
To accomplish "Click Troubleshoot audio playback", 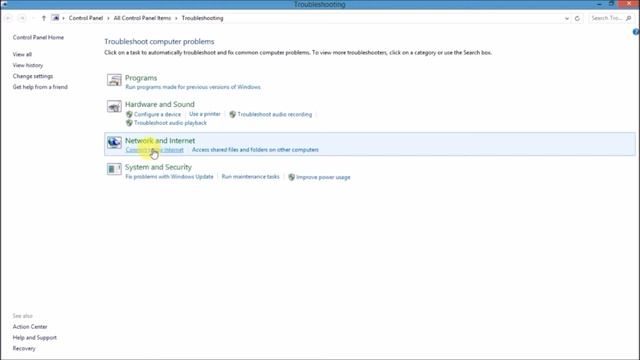I will (170, 123).
